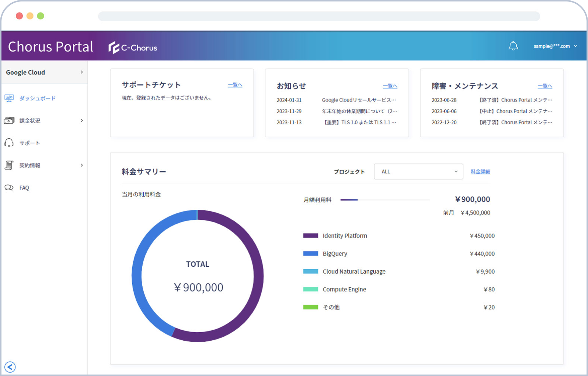This screenshot has height=376, width=588.
Task: Open the dashboard from the sidebar
Action: coord(37,98)
